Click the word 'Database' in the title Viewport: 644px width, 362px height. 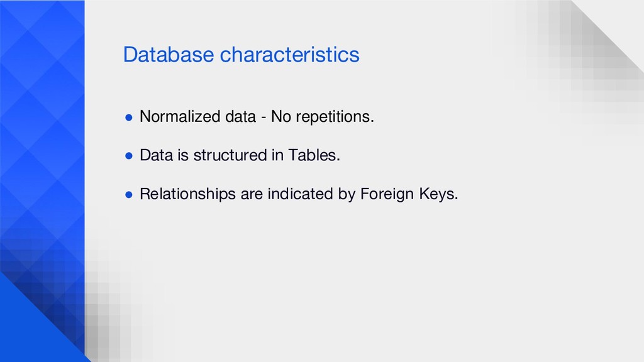[x=169, y=55]
